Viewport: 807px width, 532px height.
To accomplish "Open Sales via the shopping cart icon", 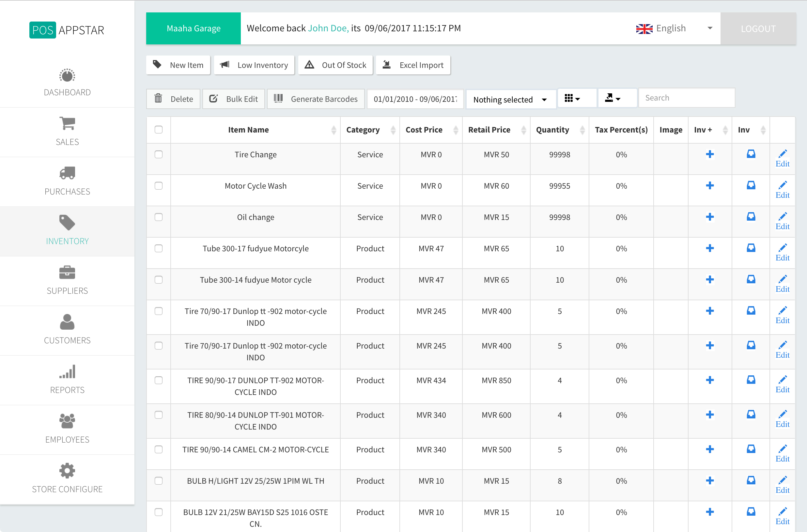I will coord(67,123).
